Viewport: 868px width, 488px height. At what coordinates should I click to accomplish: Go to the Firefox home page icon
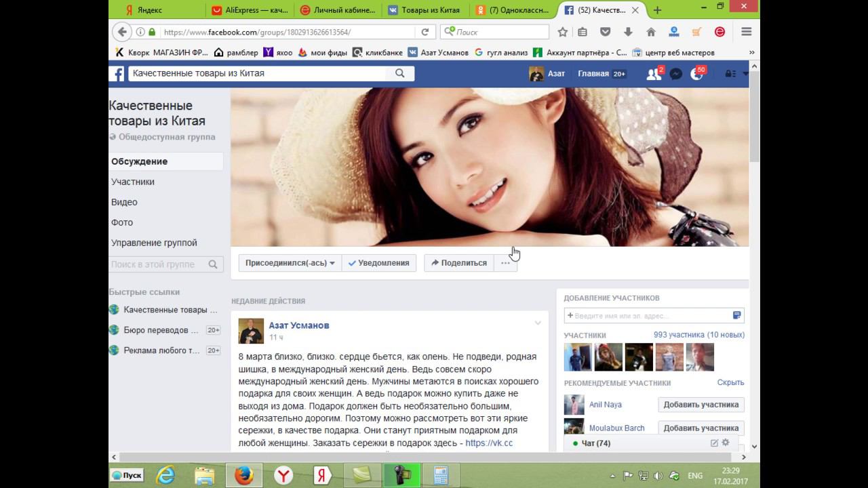[x=651, y=32]
